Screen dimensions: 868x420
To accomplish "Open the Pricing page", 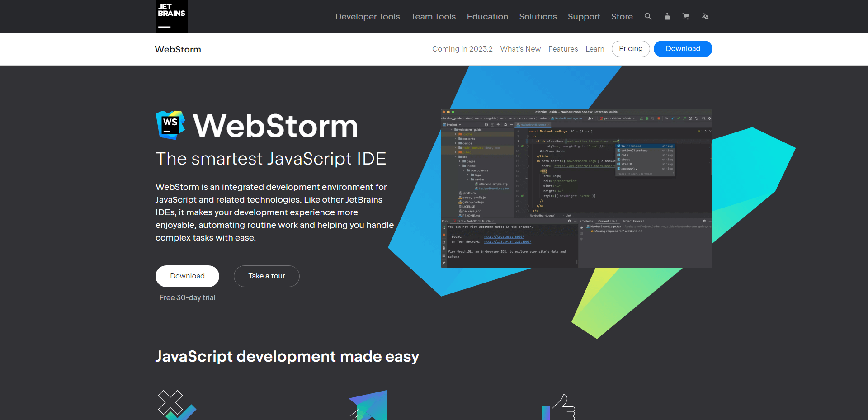I will pos(631,48).
